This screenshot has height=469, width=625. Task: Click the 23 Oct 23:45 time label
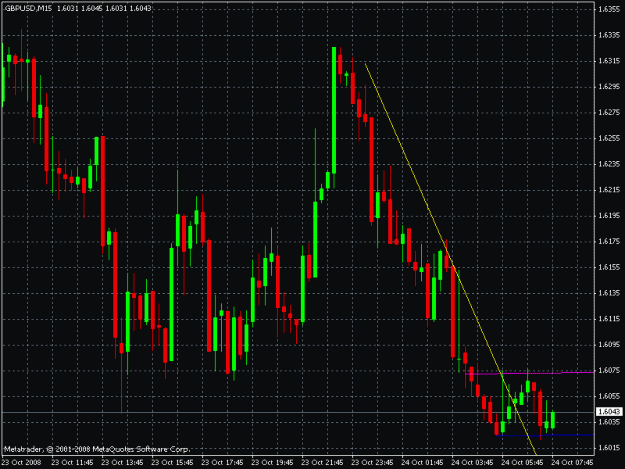click(372, 462)
